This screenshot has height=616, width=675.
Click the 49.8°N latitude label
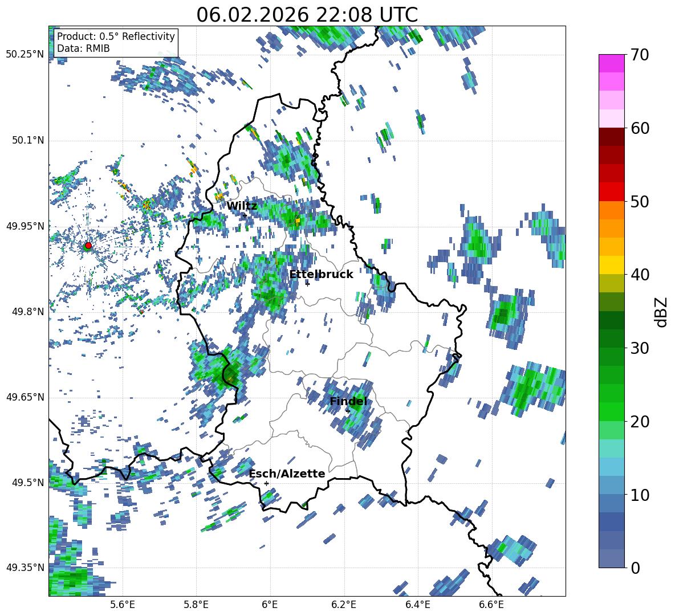click(x=28, y=312)
